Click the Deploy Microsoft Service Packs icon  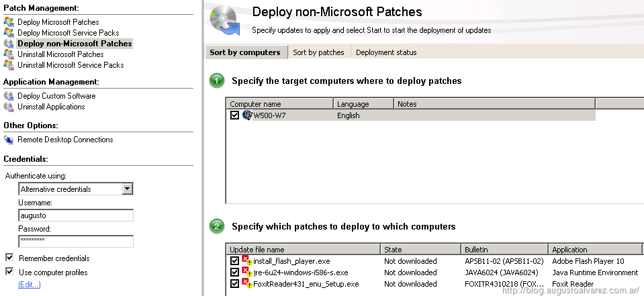coord(8,33)
